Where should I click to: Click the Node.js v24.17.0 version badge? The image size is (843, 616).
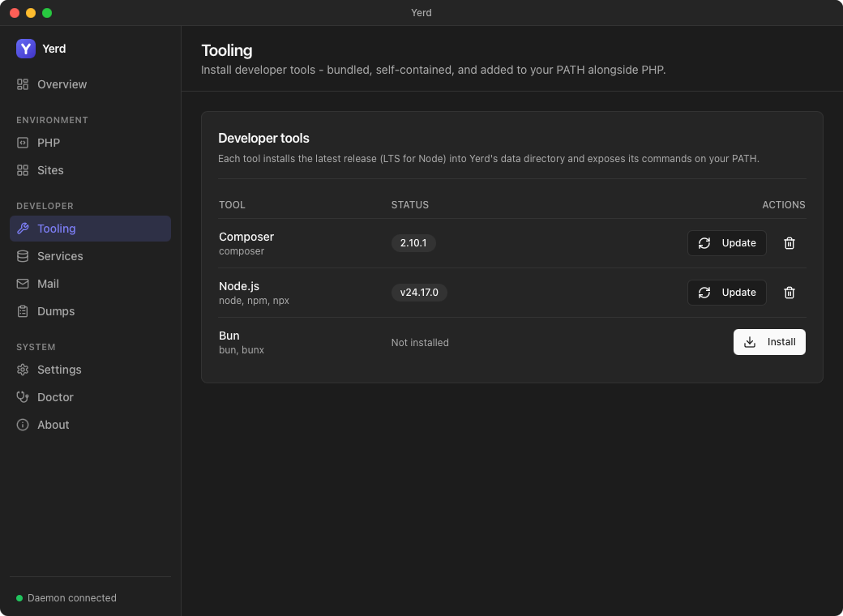pyautogui.click(x=419, y=293)
